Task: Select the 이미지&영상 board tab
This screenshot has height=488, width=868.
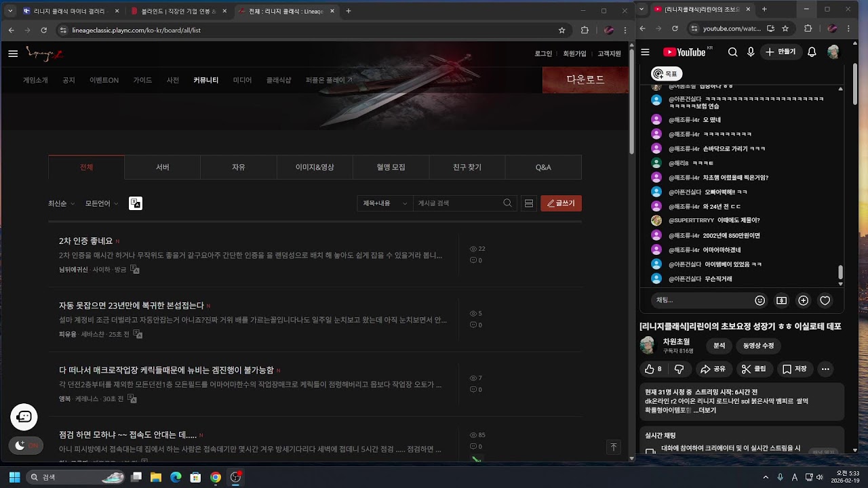Action: click(315, 167)
